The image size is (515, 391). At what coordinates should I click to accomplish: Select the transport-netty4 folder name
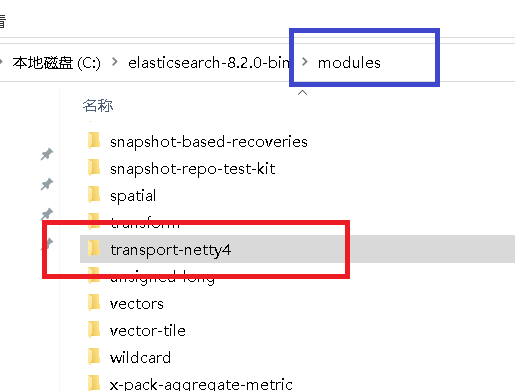[x=171, y=250]
